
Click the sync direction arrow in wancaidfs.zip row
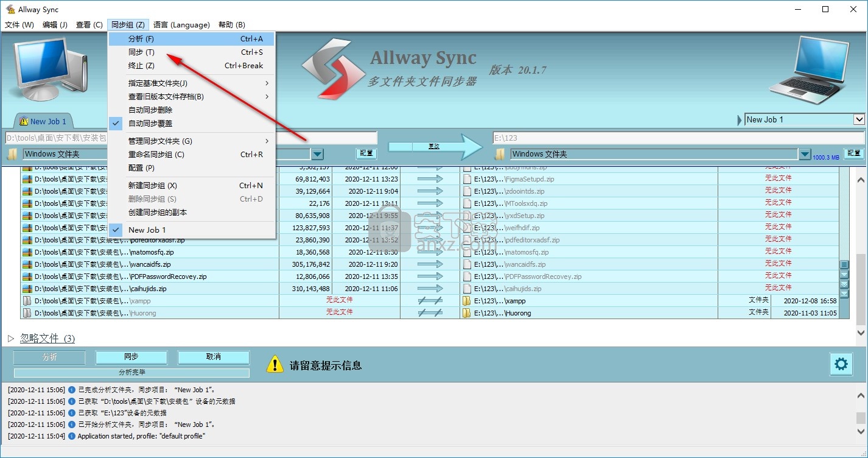click(x=430, y=264)
